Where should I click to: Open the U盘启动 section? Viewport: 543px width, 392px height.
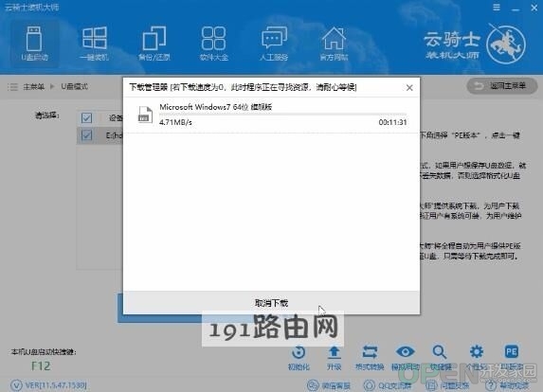click(34, 44)
